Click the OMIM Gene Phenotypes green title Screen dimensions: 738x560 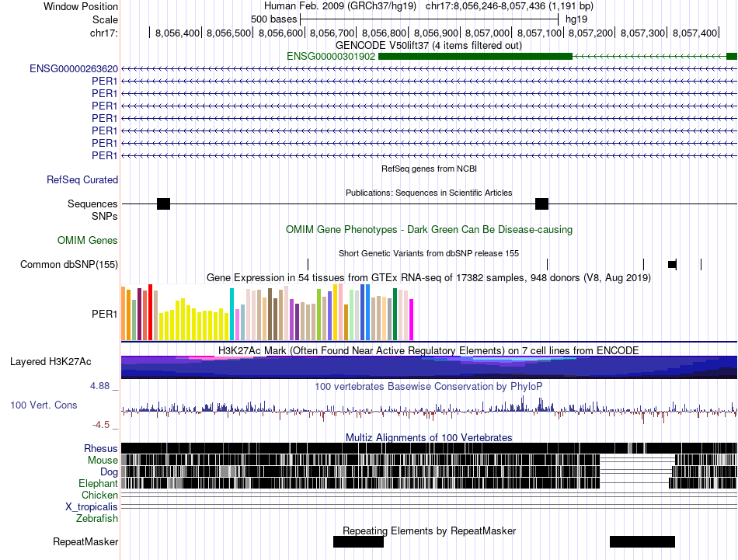click(x=430, y=230)
